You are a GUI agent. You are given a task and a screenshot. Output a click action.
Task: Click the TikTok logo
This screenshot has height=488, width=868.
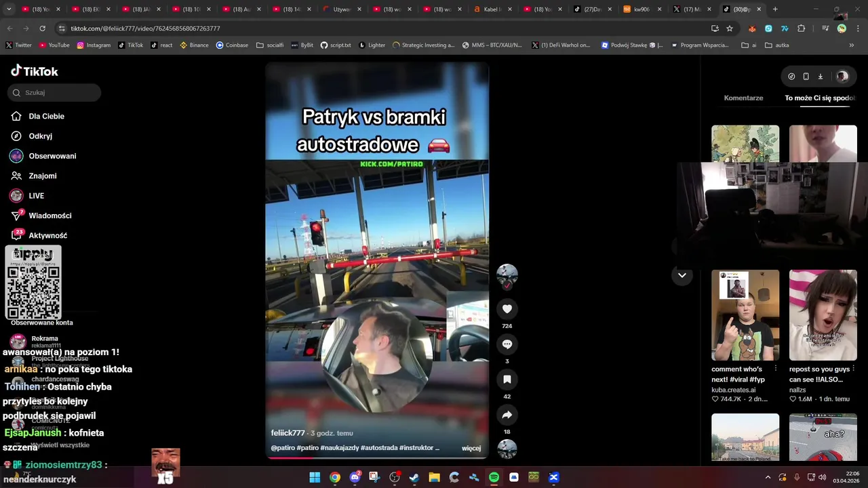tap(35, 71)
